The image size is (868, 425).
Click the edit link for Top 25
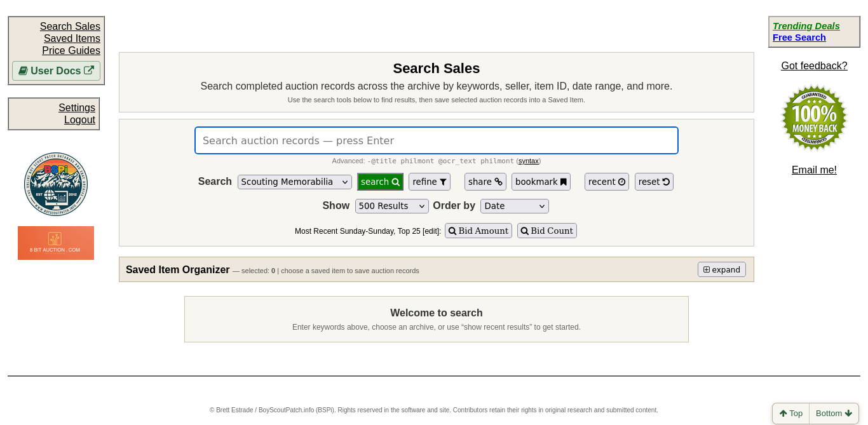tap(431, 231)
